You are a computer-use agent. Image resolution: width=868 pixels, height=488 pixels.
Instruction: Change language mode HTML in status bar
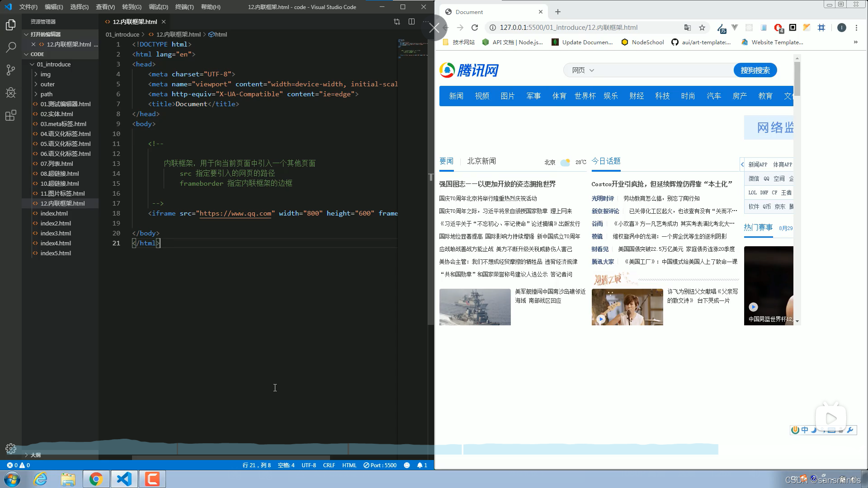click(x=349, y=465)
